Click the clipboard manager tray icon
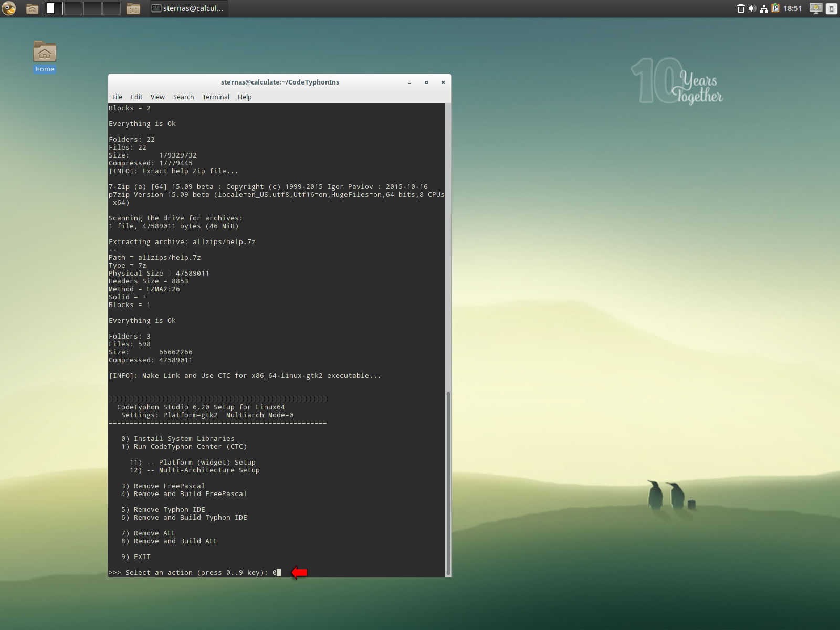The image size is (840, 630). coord(775,8)
